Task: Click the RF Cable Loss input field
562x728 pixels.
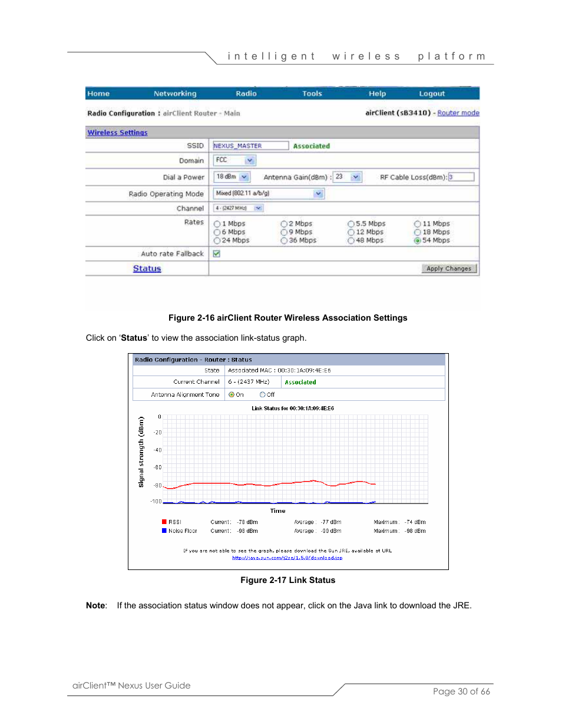Action: pyautogui.click(x=461, y=177)
